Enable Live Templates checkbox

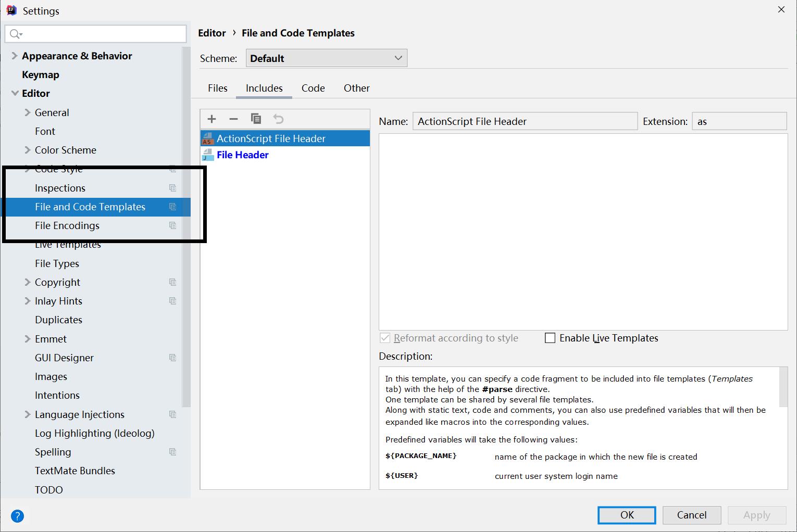pyautogui.click(x=550, y=338)
